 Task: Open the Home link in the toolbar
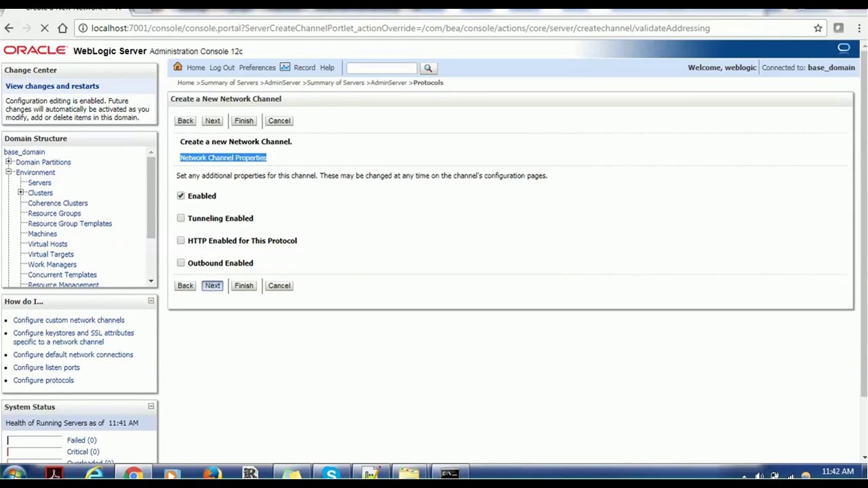coord(195,68)
